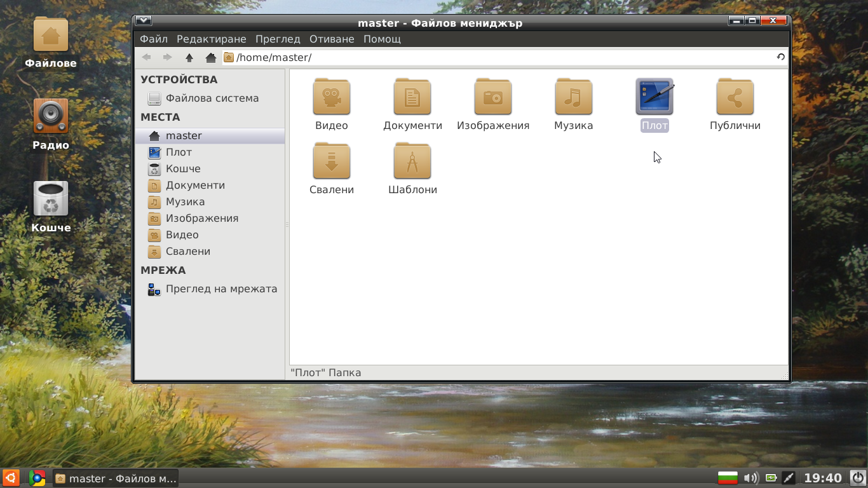Close the file manager window
Viewport: 868px width, 488px height.
coord(773,20)
